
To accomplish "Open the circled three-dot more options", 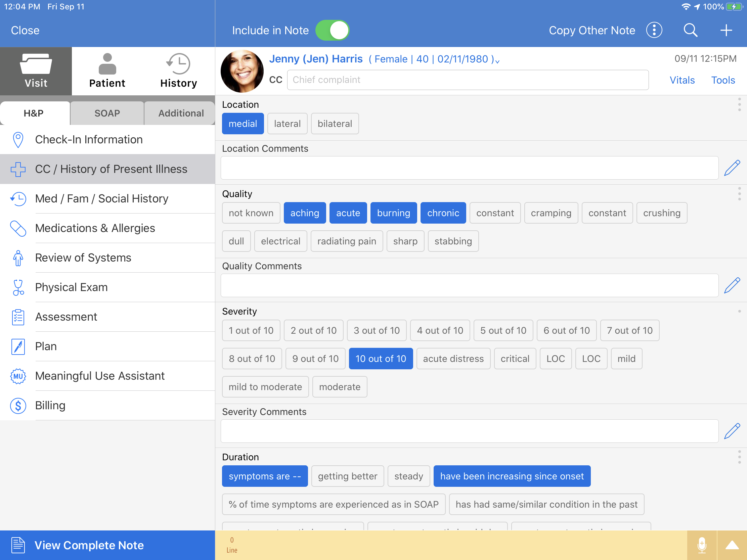I will 654,30.
